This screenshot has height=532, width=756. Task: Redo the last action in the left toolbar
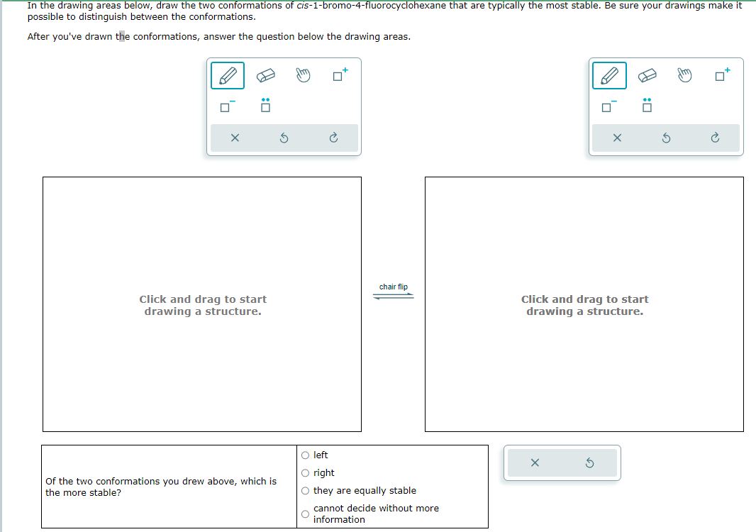tap(333, 138)
